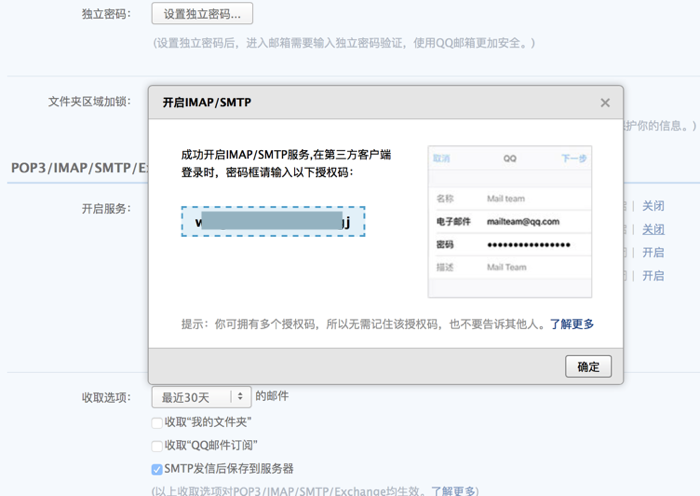Click 下一步 in the sample phone image
Screen dimensions: 700x496
(x=574, y=158)
